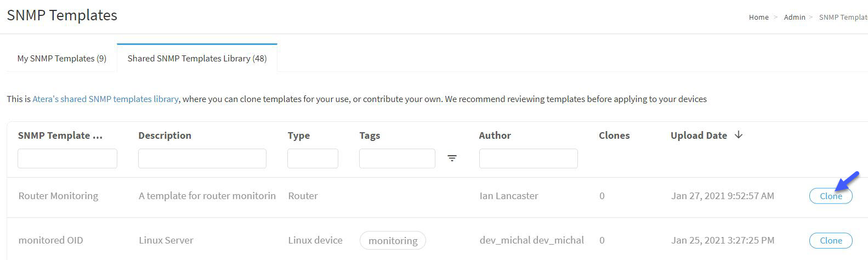Screen dimensions: 868x260
Task: Switch to My SNMP Templates tab
Action: point(62,58)
